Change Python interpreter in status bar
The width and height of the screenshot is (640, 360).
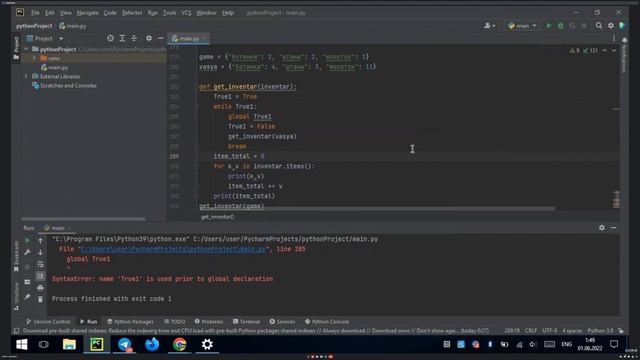[x=600, y=331]
